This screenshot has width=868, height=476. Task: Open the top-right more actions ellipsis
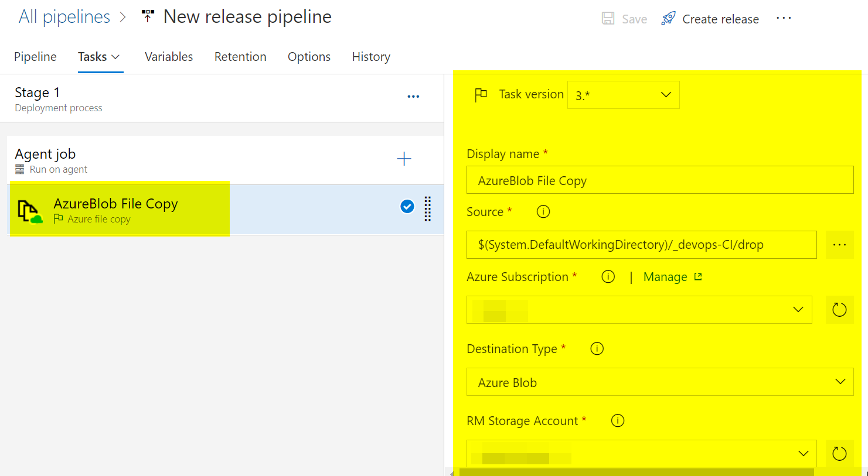tap(784, 18)
